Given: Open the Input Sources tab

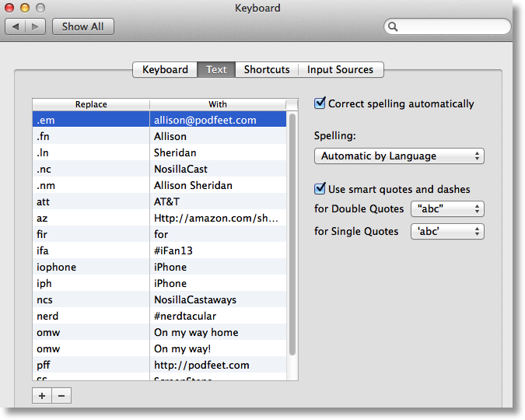Looking at the screenshot, I should [x=340, y=70].
